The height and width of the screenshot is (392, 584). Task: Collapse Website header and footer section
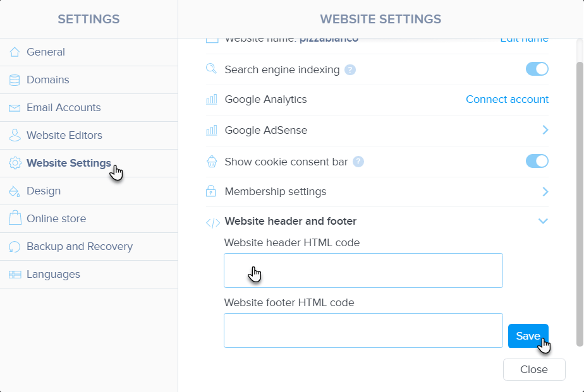click(543, 221)
